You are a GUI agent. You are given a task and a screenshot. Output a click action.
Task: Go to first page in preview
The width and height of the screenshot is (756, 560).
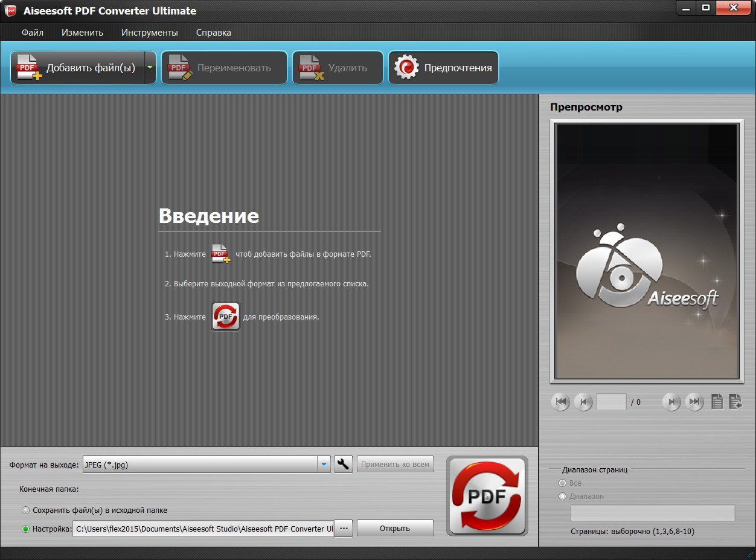tap(560, 402)
